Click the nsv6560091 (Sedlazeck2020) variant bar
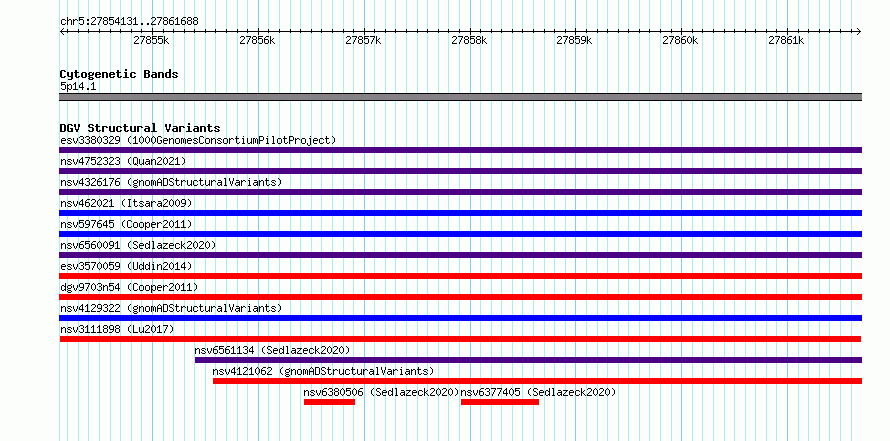 (x=460, y=255)
